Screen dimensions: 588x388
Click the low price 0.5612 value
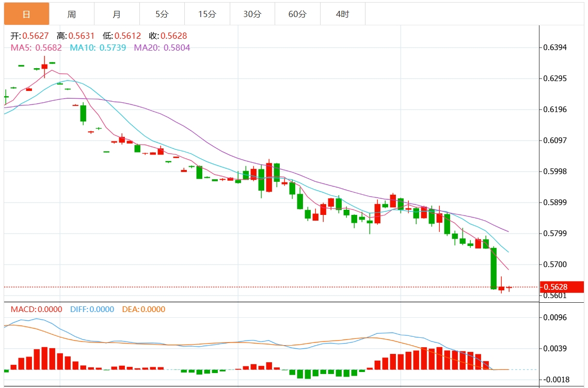point(128,36)
